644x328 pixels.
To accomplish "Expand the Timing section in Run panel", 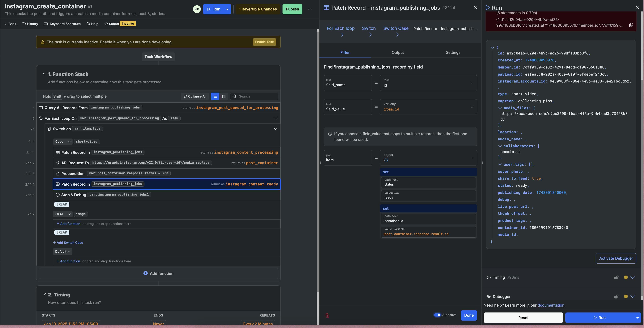I will pyautogui.click(x=633, y=277).
